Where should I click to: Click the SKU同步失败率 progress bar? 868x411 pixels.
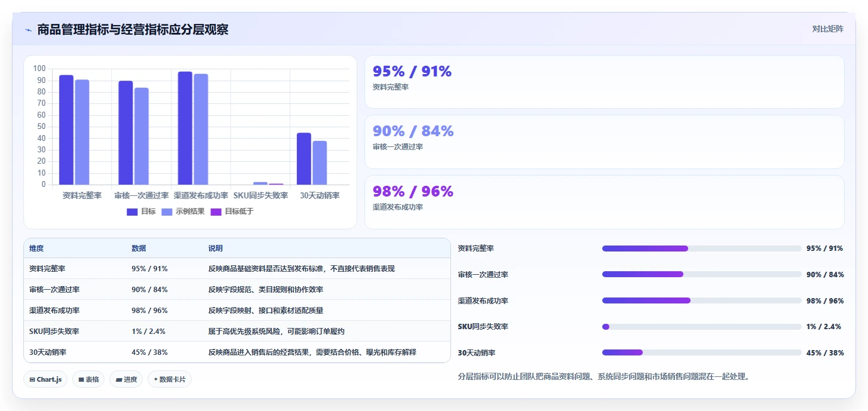(701, 327)
